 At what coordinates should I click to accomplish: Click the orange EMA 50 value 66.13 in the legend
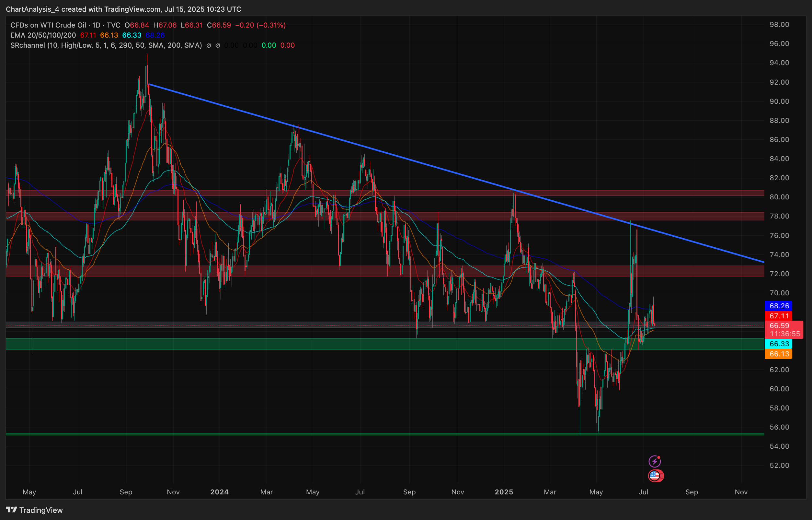click(x=109, y=35)
